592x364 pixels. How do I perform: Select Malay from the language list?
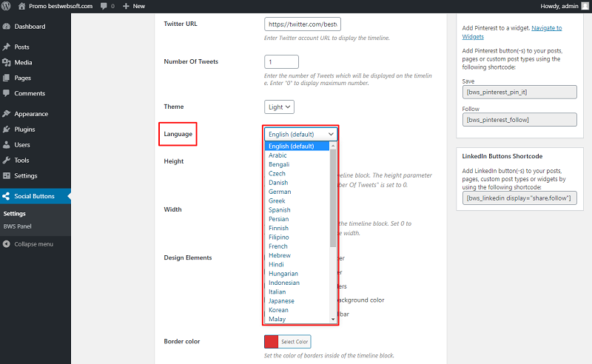coord(297,319)
